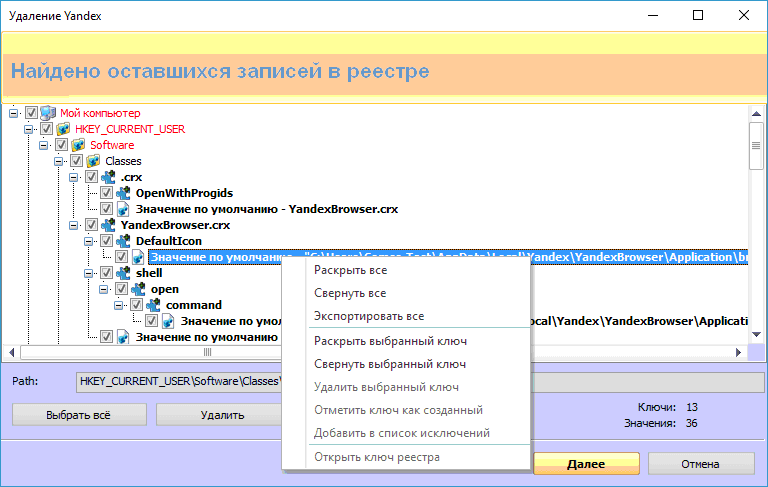The image size is (768, 487).
Task: Collapse the HKEY_CURRENT_USER node
Action: pos(28,129)
